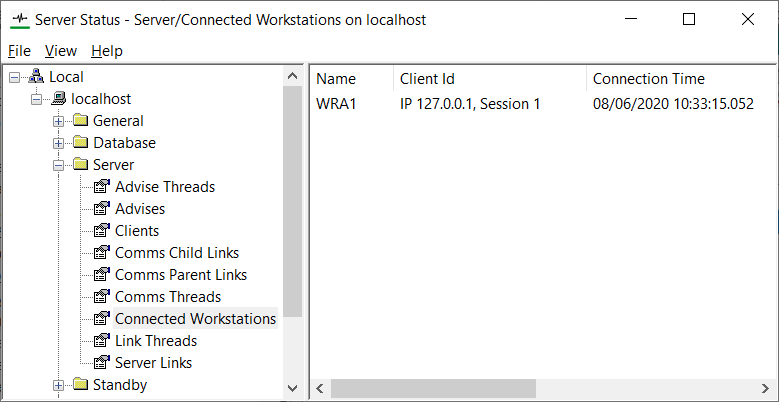Viewport: 779px width, 402px height.
Task: Collapse the localhost tree node
Action: point(37,99)
